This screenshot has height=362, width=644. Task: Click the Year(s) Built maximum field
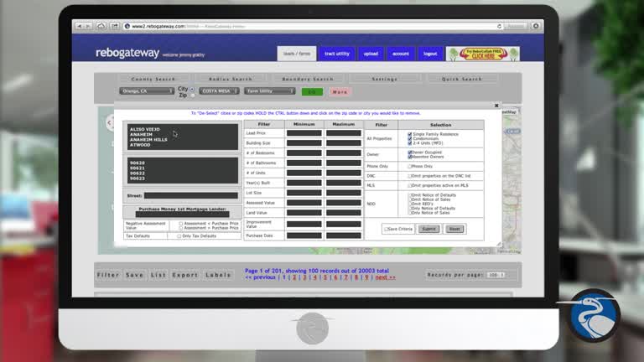point(343,183)
